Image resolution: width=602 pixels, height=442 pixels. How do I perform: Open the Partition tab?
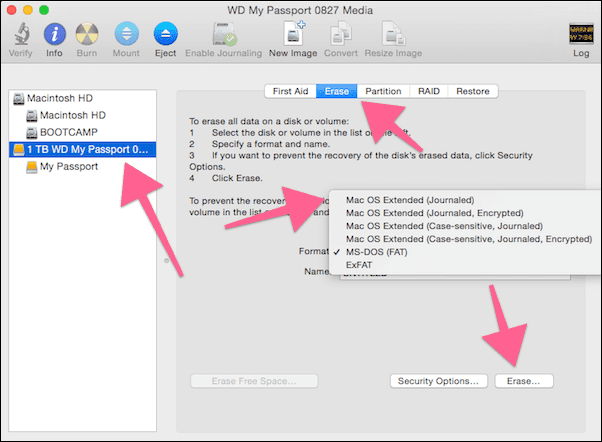pos(383,91)
